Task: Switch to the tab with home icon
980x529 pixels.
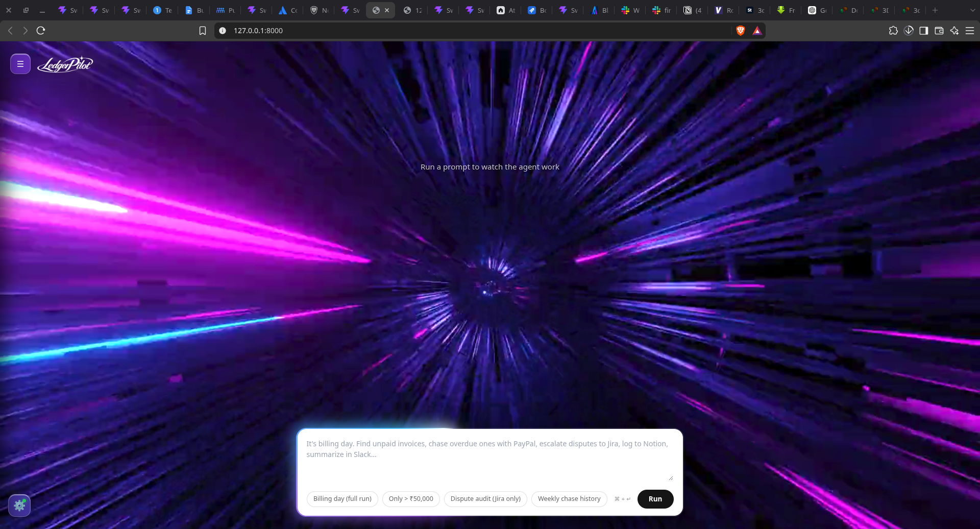Action: (x=506, y=10)
